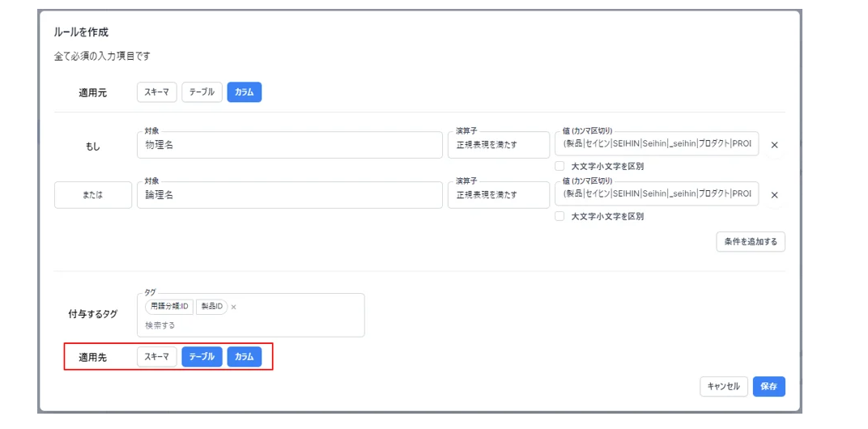The height and width of the screenshot is (429, 868).
Task: Click the キャンセル button
Action: 724,386
